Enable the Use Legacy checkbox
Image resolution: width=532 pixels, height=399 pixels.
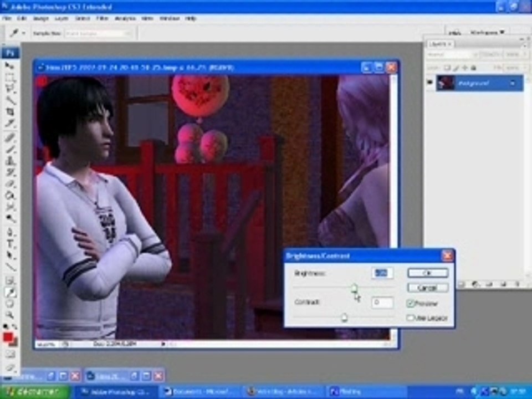tap(410, 318)
